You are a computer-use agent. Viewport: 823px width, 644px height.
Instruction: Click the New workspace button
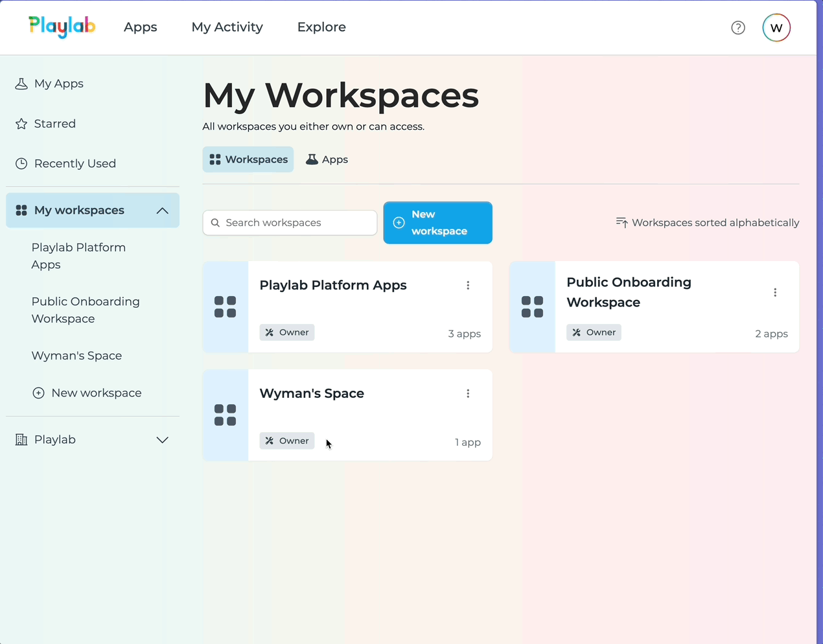437,222
